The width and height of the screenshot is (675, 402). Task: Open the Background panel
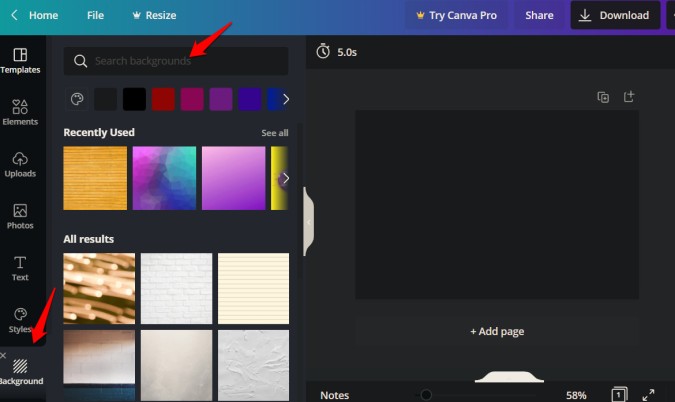click(20, 372)
